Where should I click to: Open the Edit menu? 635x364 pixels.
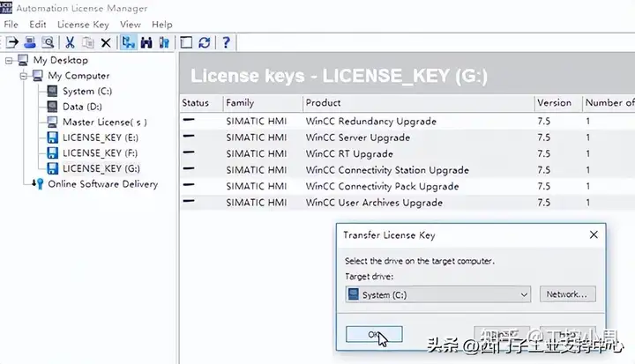pyautogui.click(x=38, y=25)
